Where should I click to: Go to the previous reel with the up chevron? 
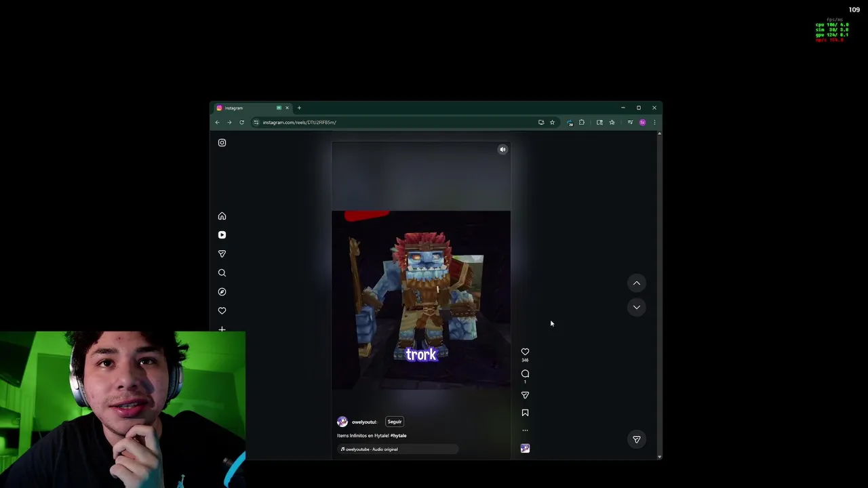click(x=636, y=283)
